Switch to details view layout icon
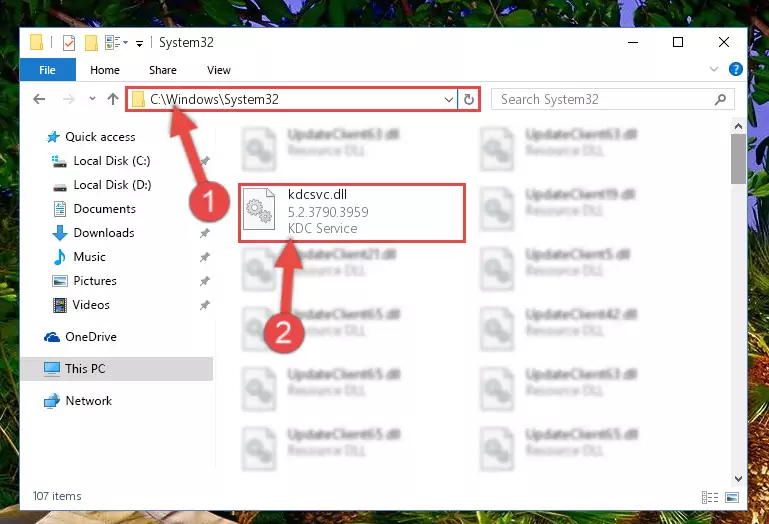Viewport: 769px width, 524px height. pos(710,498)
